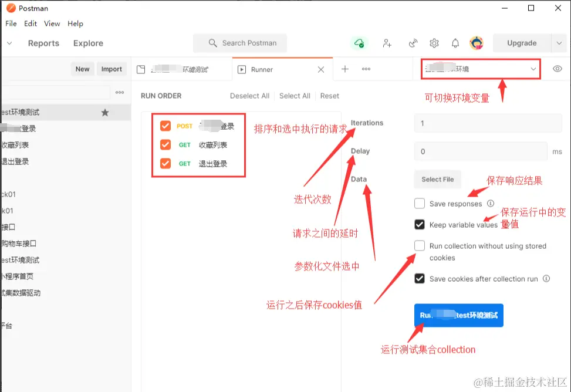
Task: Close the Runner tab
Action: tap(321, 69)
